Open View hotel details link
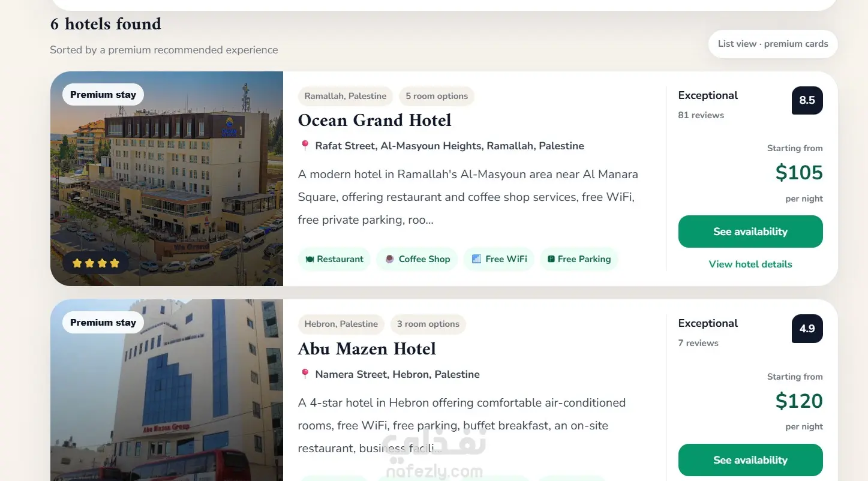 tap(750, 264)
